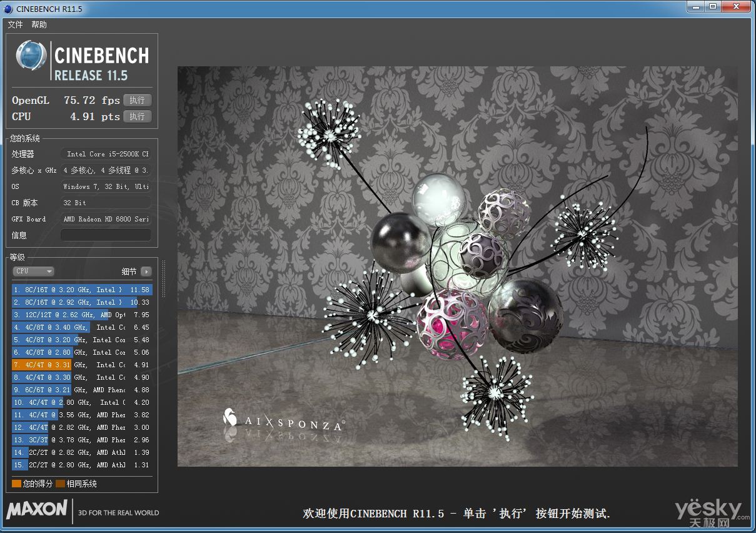Select ranking row 2 scoring 10.33
Image resolution: width=756 pixels, height=533 pixels.
coord(82,302)
